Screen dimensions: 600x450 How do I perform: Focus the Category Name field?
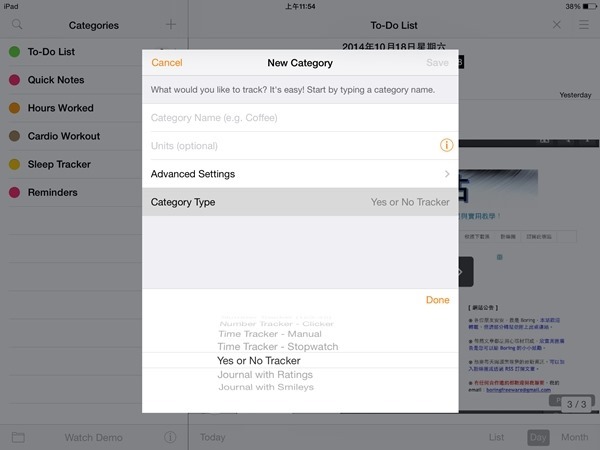[x=300, y=117]
